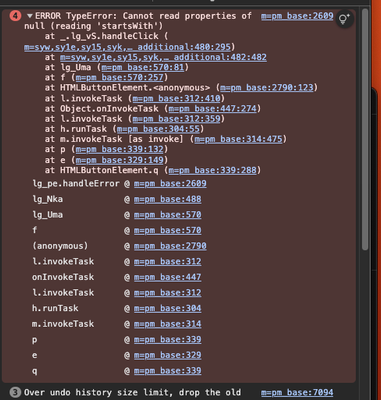The image size is (381, 400).
Task: Open link m=pm_base:7094 beside undo history message
Action: coord(297,393)
